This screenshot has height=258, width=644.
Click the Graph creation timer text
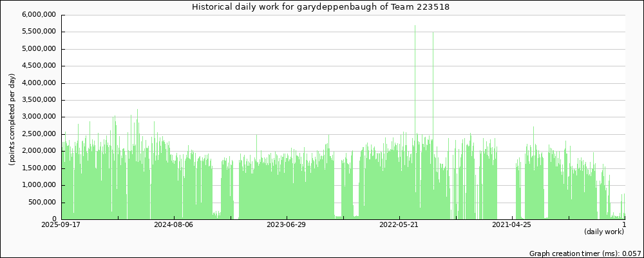pos(585,253)
